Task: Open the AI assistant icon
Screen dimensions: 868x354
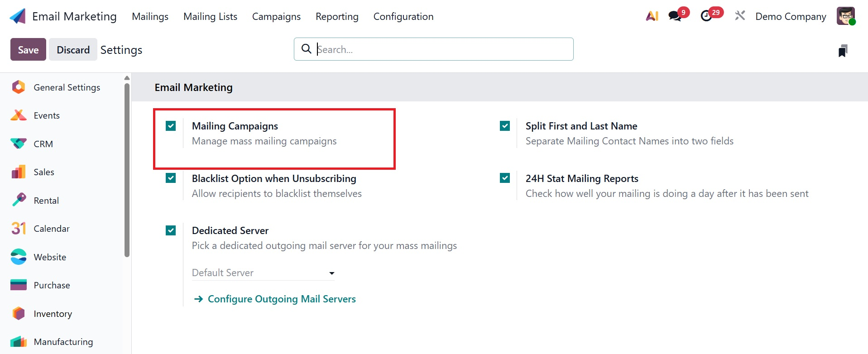Action: pos(652,16)
